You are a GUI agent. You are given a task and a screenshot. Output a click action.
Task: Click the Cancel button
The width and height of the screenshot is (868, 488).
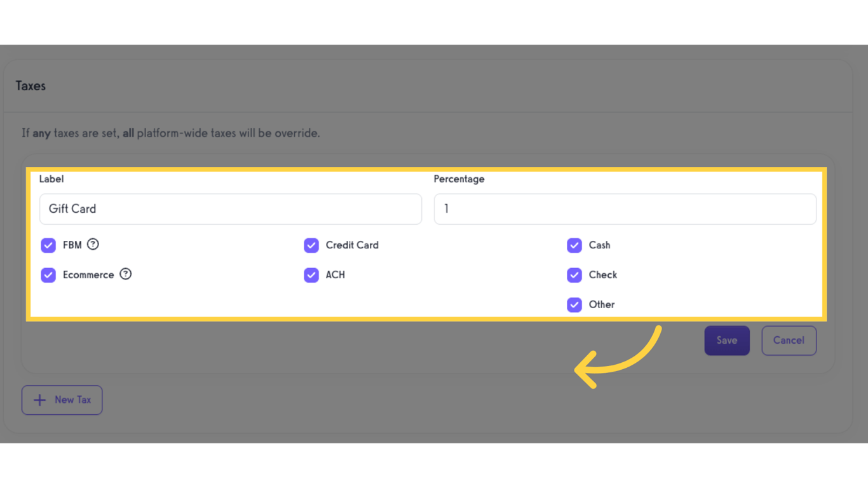tap(789, 340)
